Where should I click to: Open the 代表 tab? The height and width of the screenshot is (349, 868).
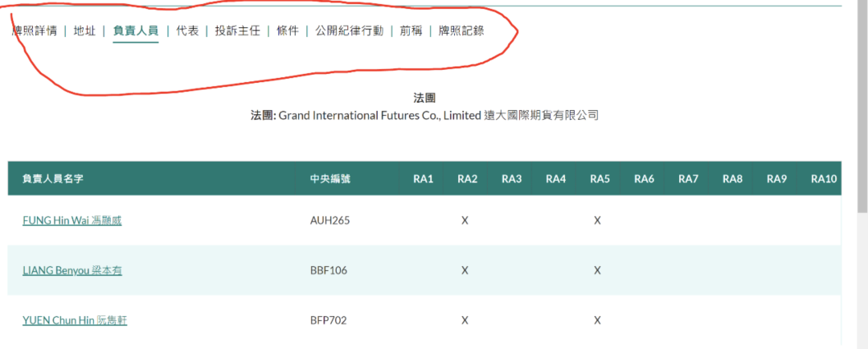coord(187,31)
